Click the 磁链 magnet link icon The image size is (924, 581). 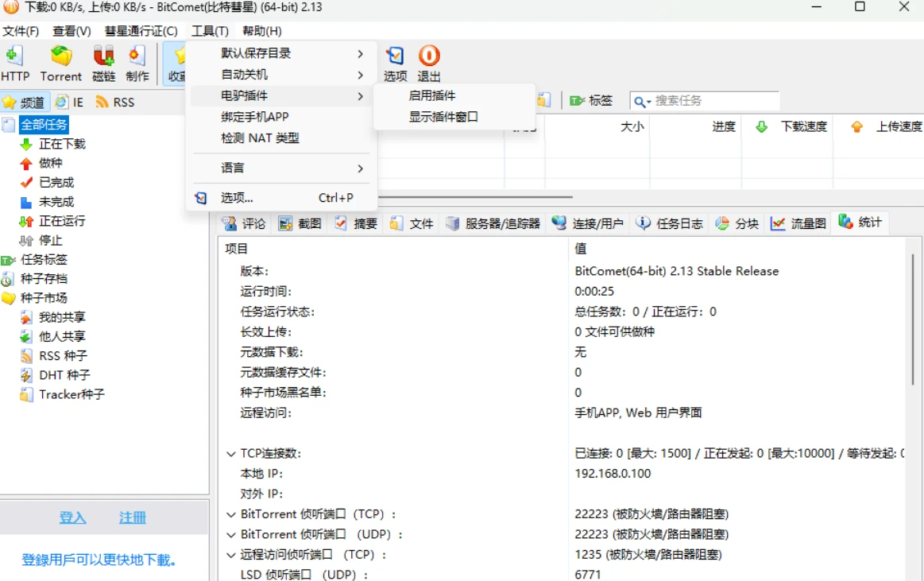104,64
